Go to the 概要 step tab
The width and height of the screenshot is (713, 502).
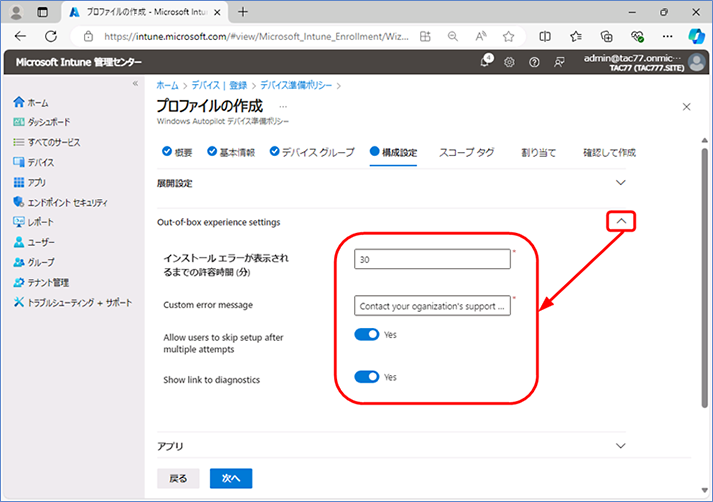tap(177, 152)
